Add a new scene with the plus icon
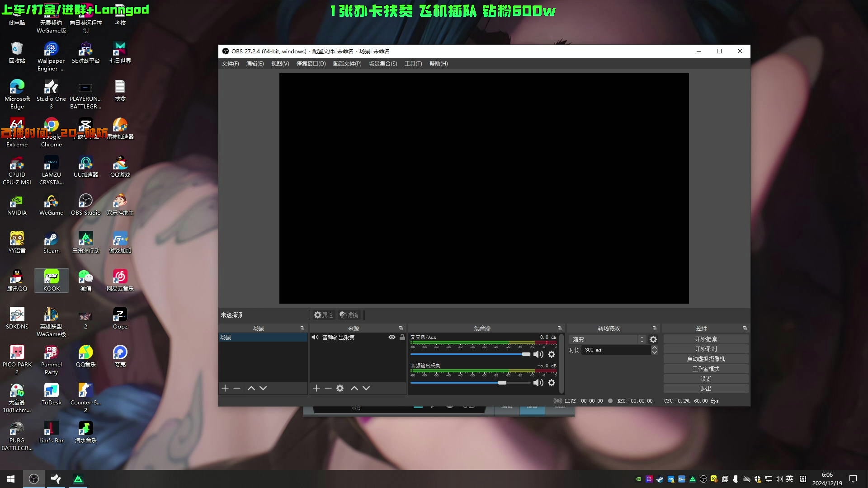Image resolution: width=868 pixels, height=488 pixels. point(225,388)
